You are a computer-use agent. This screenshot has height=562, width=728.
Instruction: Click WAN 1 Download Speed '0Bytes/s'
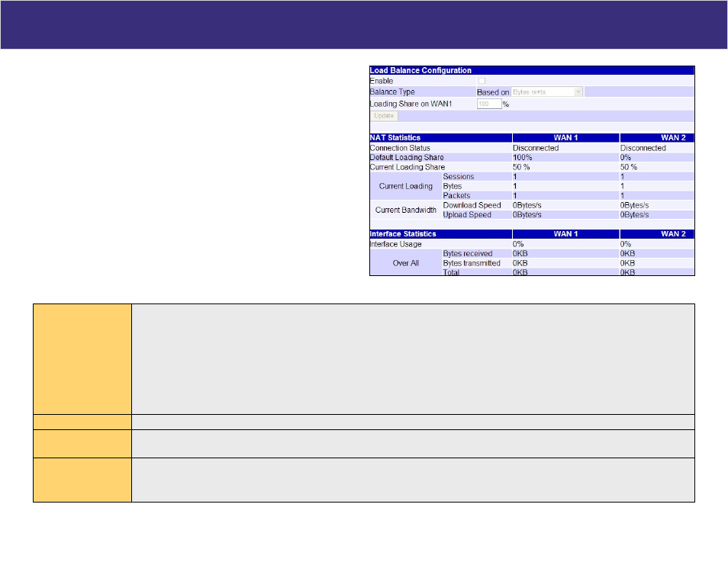(527, 205)
